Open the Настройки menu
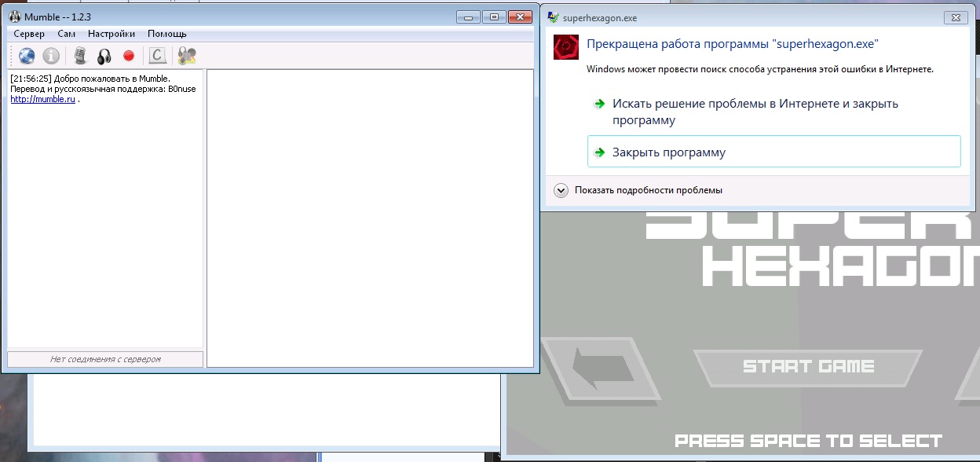Viewport: 980px width, 462px height. (111, 34)
